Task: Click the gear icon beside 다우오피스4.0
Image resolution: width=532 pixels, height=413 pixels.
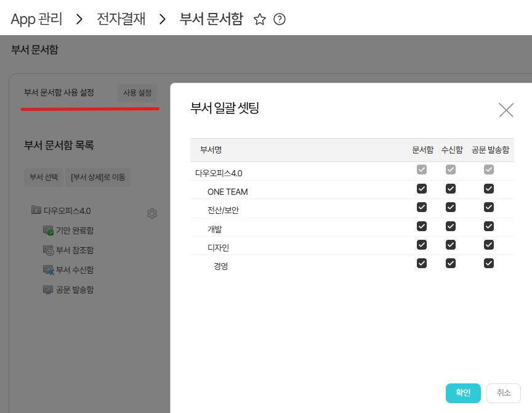Action: pos(152,213)
